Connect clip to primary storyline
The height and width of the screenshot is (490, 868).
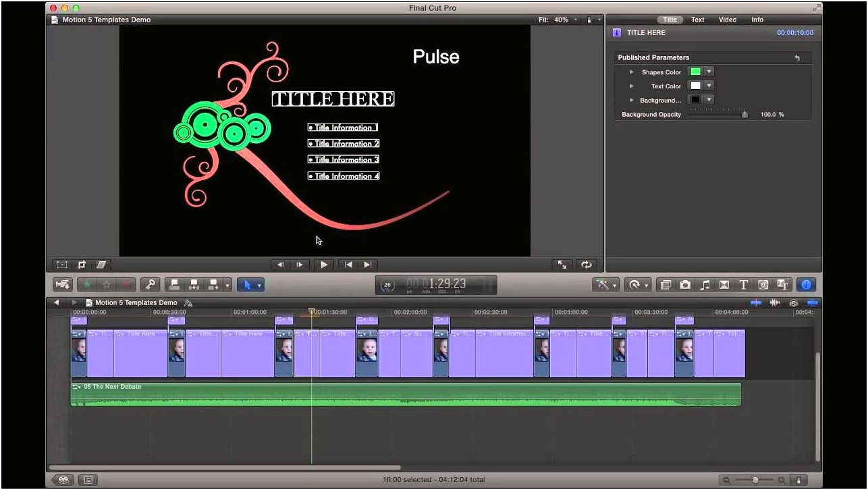tap(175, 285)
